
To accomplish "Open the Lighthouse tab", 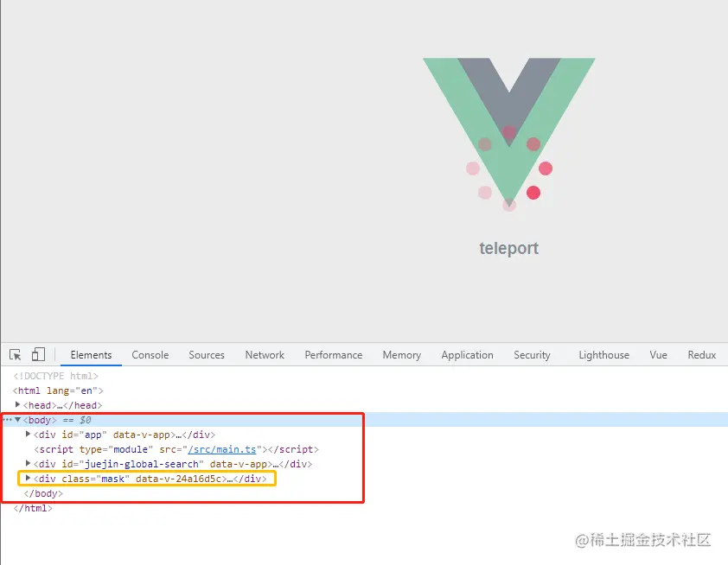I will (x=603, y=355).
